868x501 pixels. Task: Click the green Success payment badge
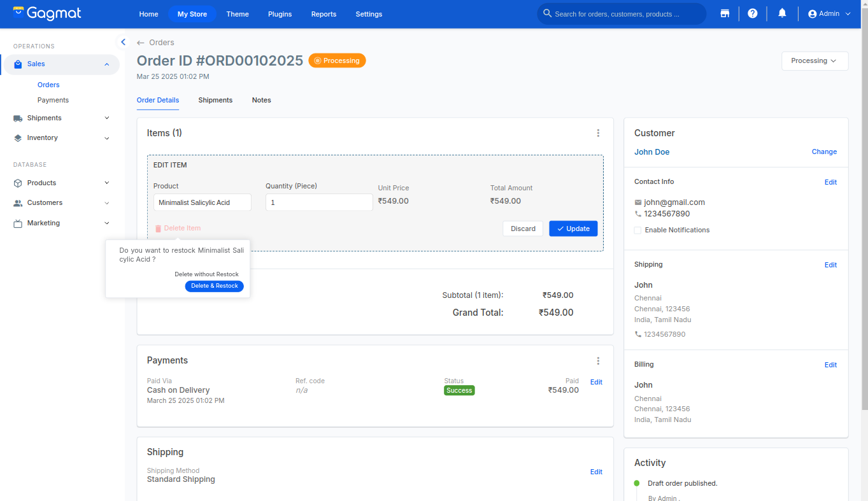pos(459,391)
